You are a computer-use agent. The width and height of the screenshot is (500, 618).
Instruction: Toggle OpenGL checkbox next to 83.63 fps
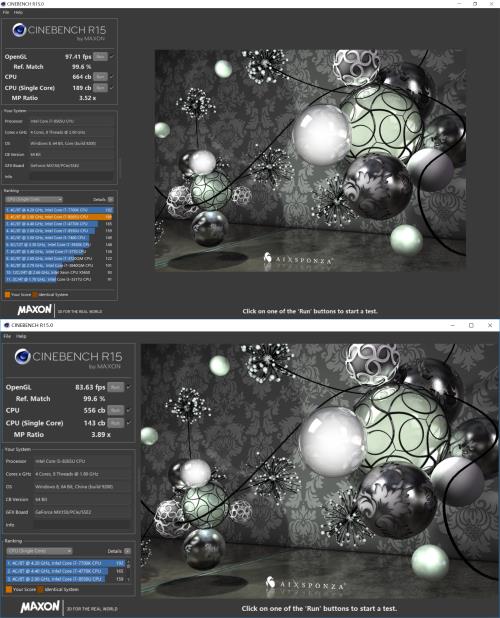tap(129, 387)
